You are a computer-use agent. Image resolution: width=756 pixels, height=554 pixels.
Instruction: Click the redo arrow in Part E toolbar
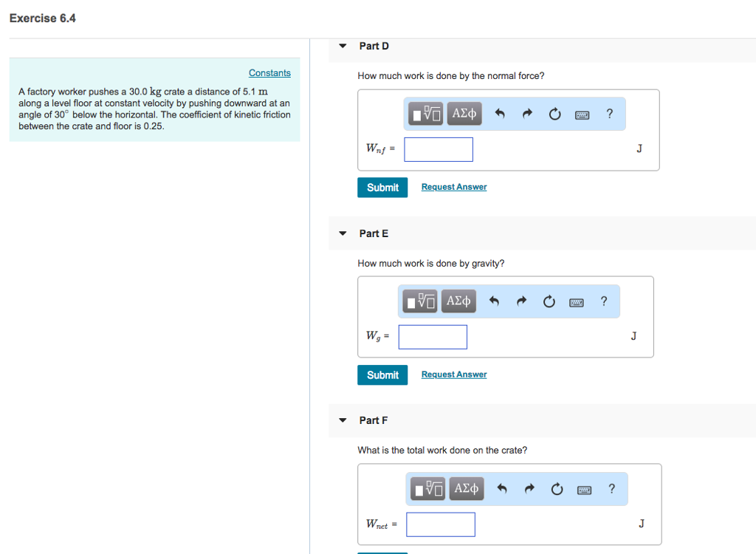click(x=521, y=301)
